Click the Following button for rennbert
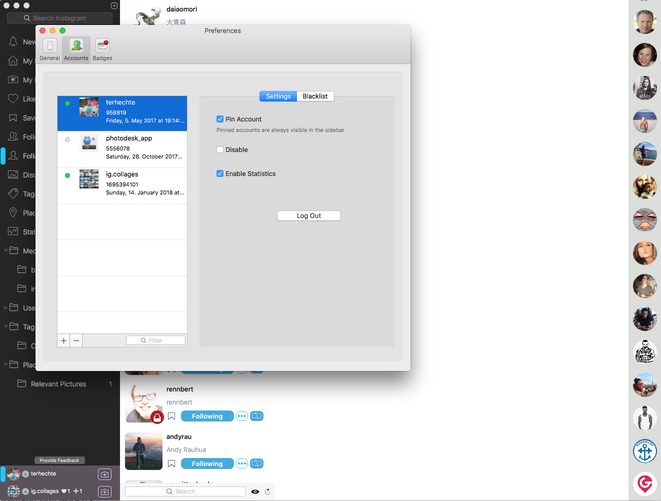This screenshot has height=501, width=661. point(207,416)
